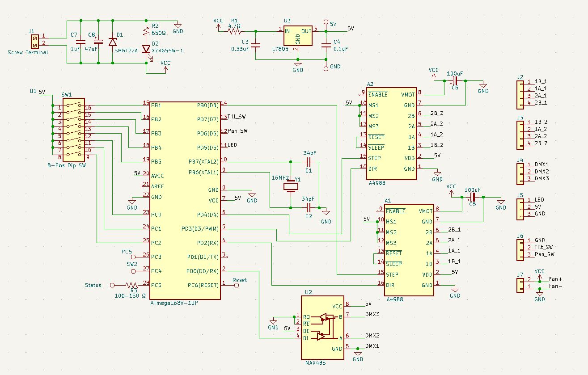The width and height of the screenshot is (588, 375).
Task: Click the Reset net label near PC6
Action: [x=240, y=280]
